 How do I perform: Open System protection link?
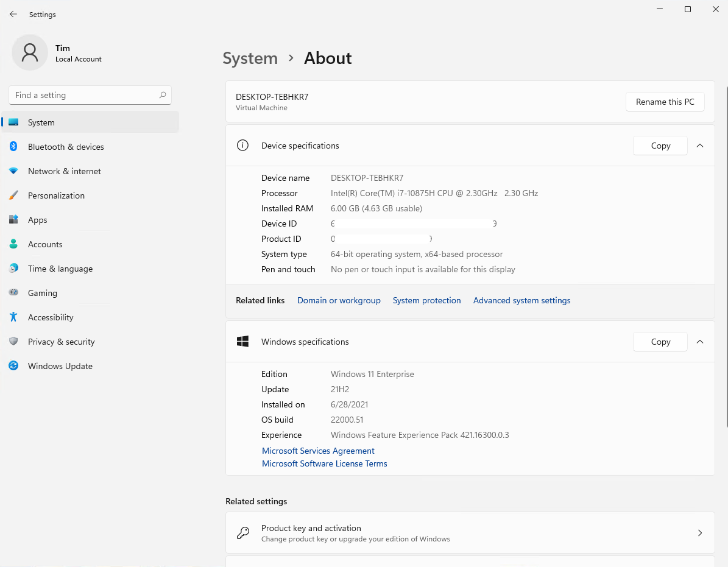pos(426,300)
